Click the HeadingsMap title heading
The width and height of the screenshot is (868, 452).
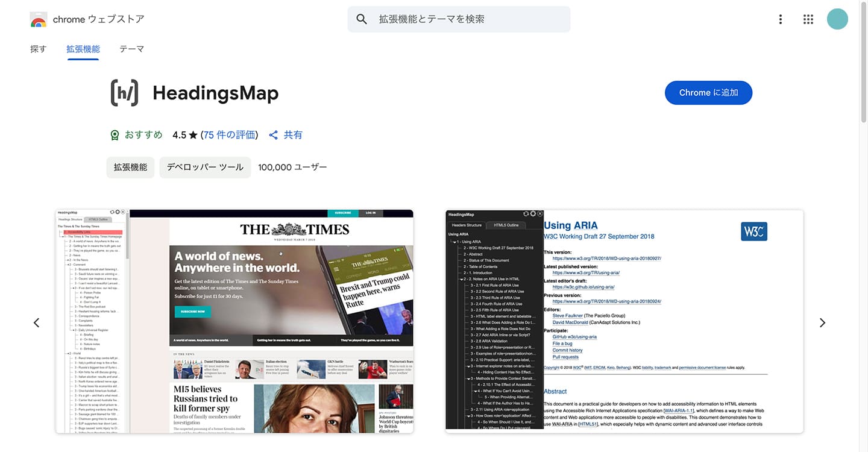click(215, 93)
